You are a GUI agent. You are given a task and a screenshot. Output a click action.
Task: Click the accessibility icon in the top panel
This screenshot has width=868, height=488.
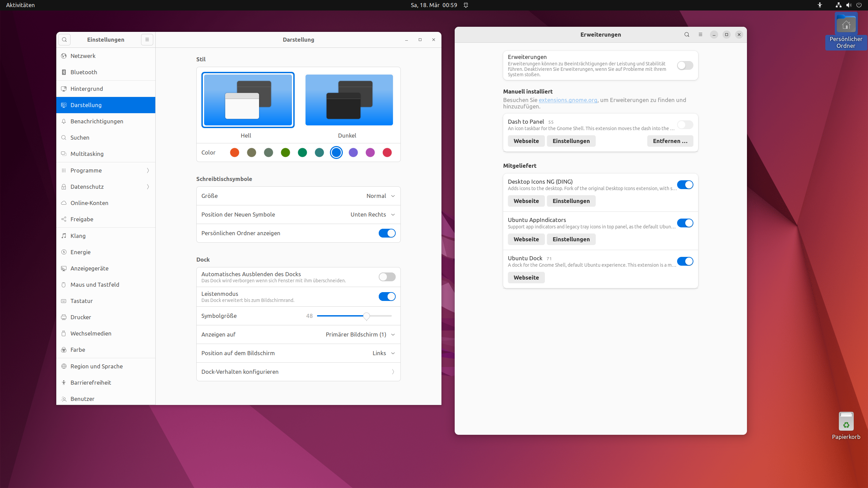point(820,5)
